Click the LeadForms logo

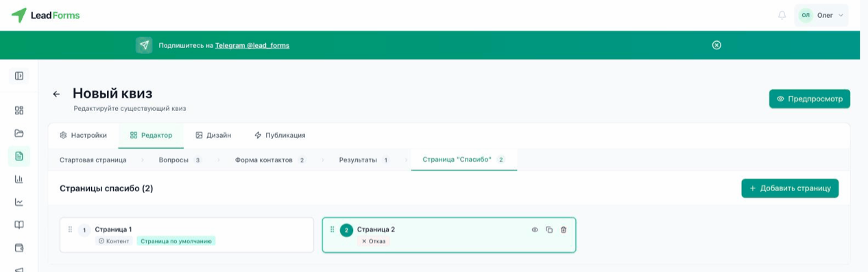point(45,15)
